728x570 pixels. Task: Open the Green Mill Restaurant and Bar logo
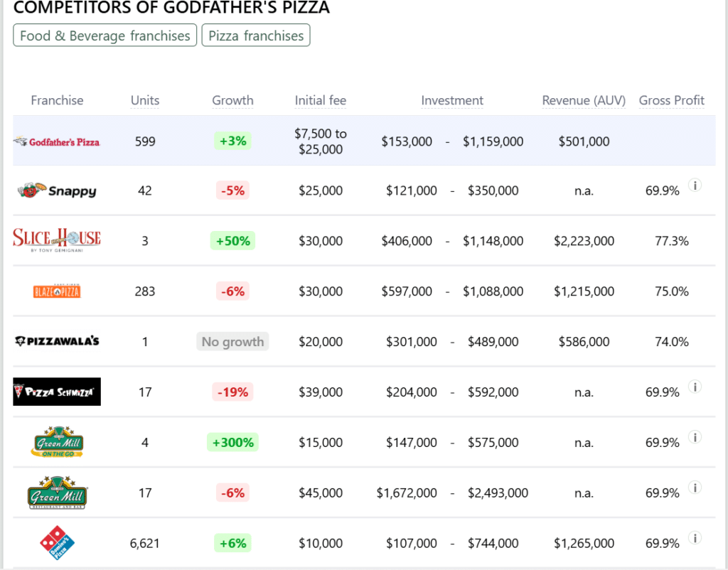(x=57, y=493)
